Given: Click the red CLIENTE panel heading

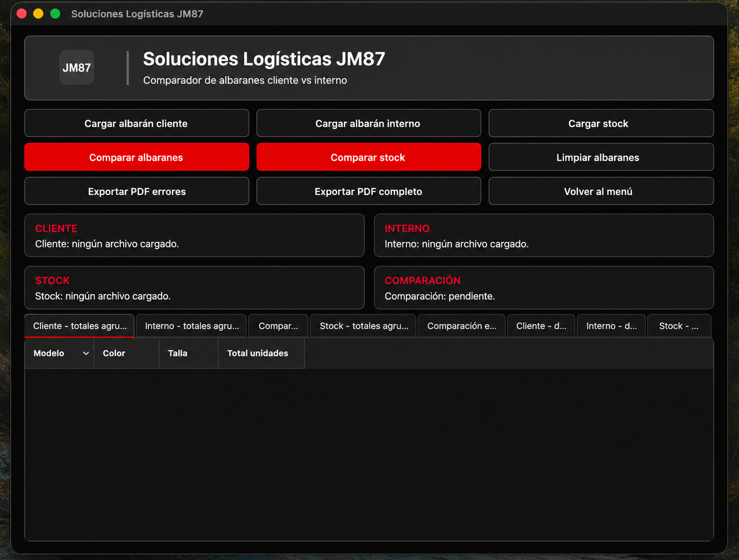Looking at the screenshot, I should coord(56,229).
